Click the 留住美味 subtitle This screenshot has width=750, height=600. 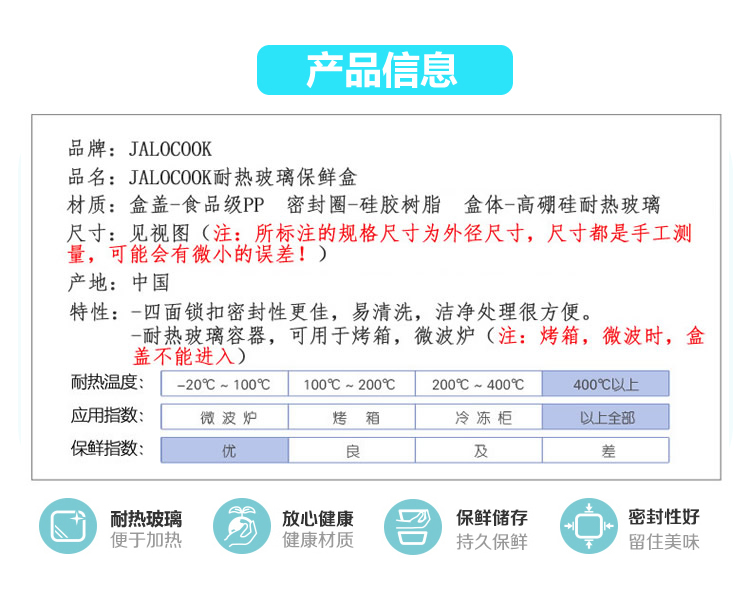pyautogui.click(x=664, y=542)
